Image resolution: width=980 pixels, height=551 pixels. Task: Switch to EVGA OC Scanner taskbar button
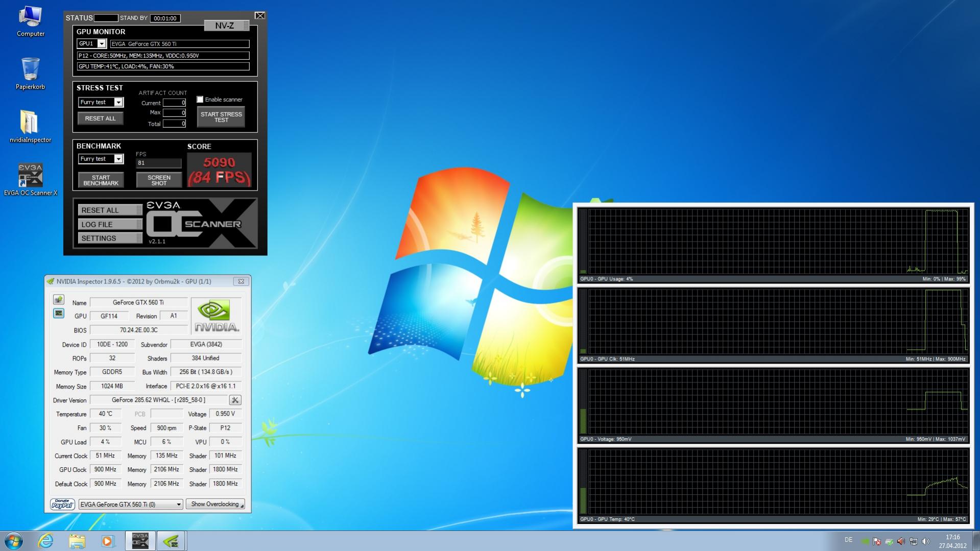(140, 541)
